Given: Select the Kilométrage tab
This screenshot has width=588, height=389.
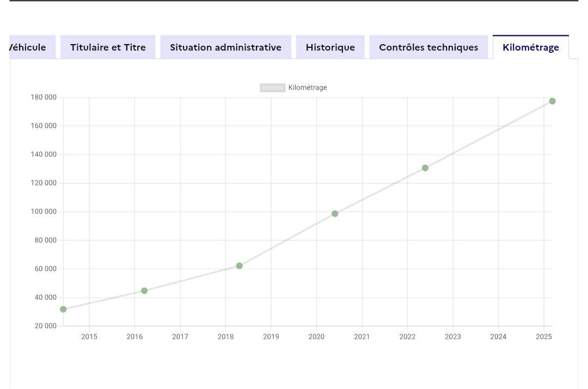Looking at the screenshot, I should click(x=531, y=47).
